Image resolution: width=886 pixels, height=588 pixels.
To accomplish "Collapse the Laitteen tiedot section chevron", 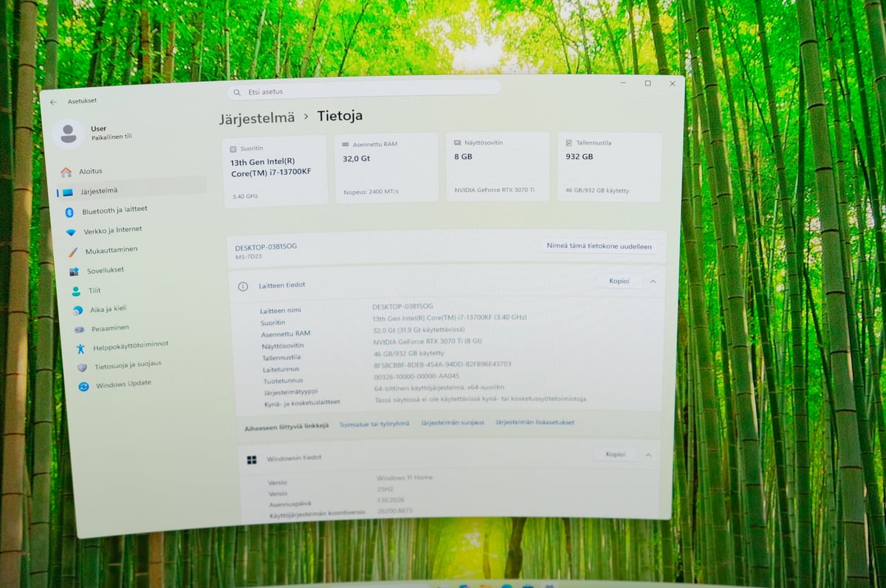I will coord(653,282).
